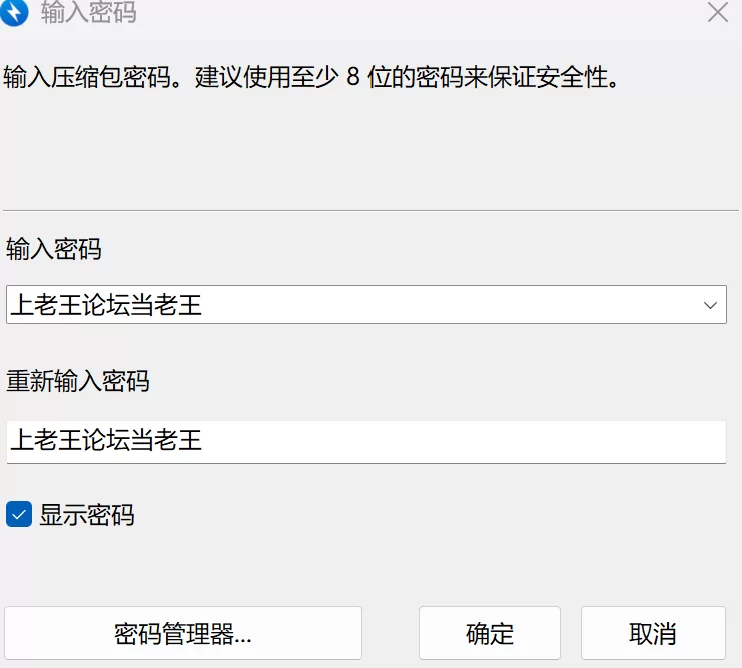The width and height of the screenshot is (742, 668).
Task: Open the 密码管理器... password manager
Action: [183, 633]
